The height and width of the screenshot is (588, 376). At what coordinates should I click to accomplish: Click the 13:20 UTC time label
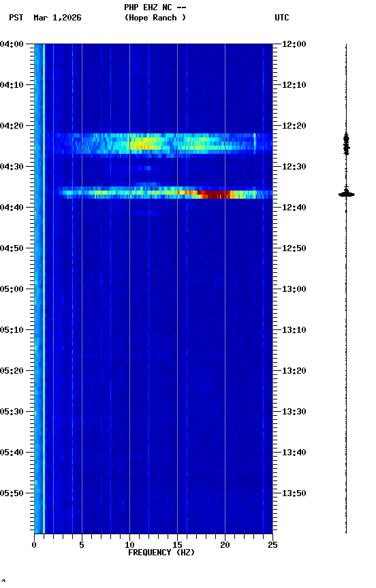click(294, 371)
